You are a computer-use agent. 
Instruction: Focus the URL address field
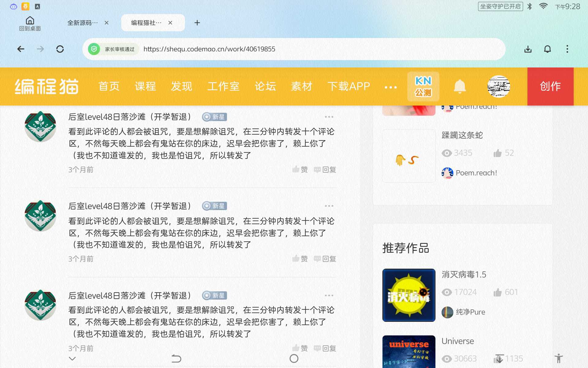[294, 49]
